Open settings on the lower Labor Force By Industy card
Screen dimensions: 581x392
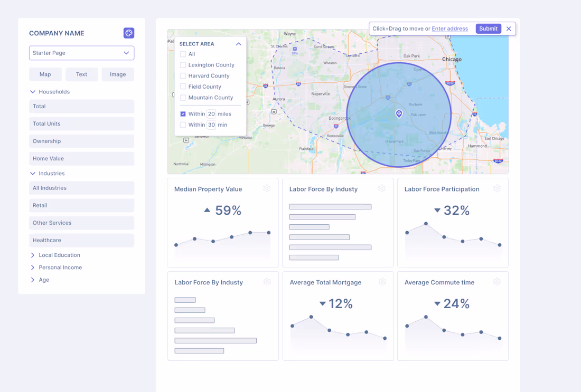point(267,282)
